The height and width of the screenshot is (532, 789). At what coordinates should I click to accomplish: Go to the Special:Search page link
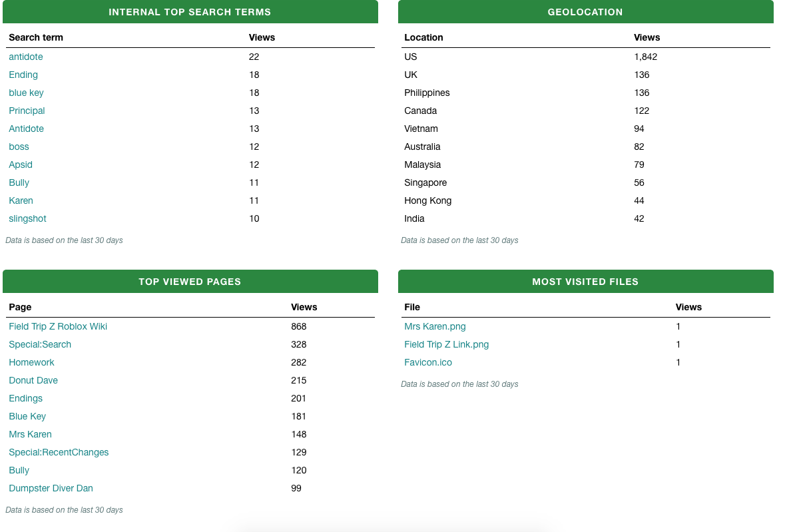tap(40, 345)
